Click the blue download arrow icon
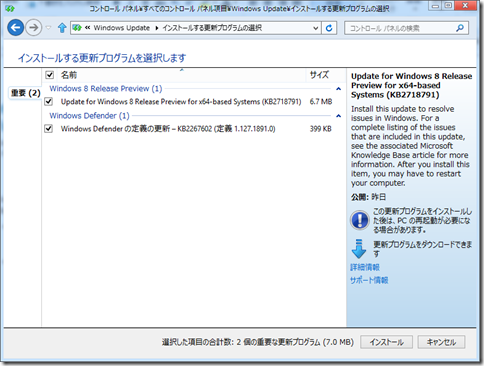Viewport: 484px width, 366px height. [359, 249]
